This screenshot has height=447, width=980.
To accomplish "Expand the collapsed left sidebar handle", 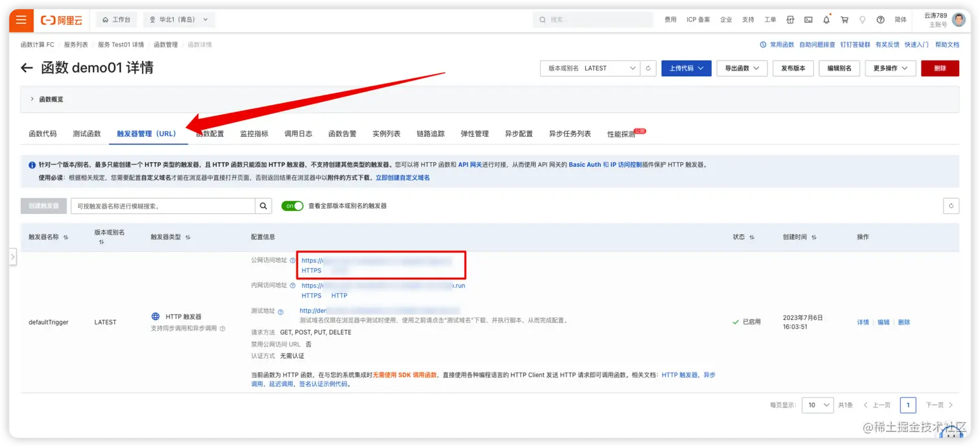I will coord(12,257).
